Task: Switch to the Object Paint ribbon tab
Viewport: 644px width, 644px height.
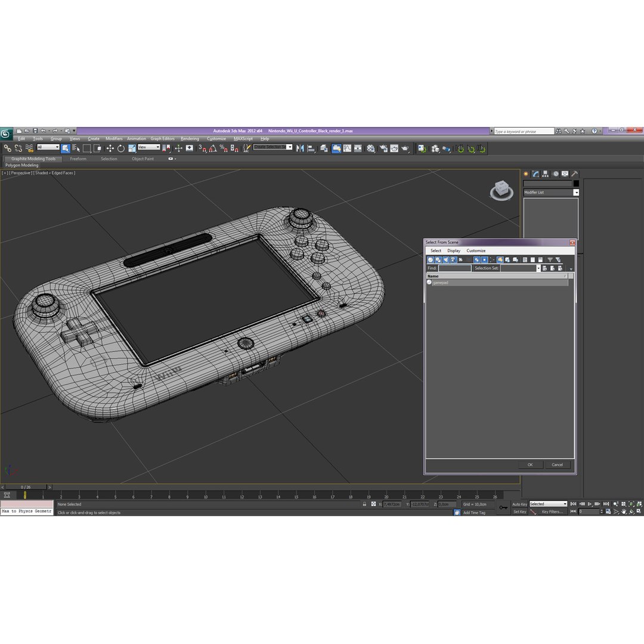Action: [143, 159]
